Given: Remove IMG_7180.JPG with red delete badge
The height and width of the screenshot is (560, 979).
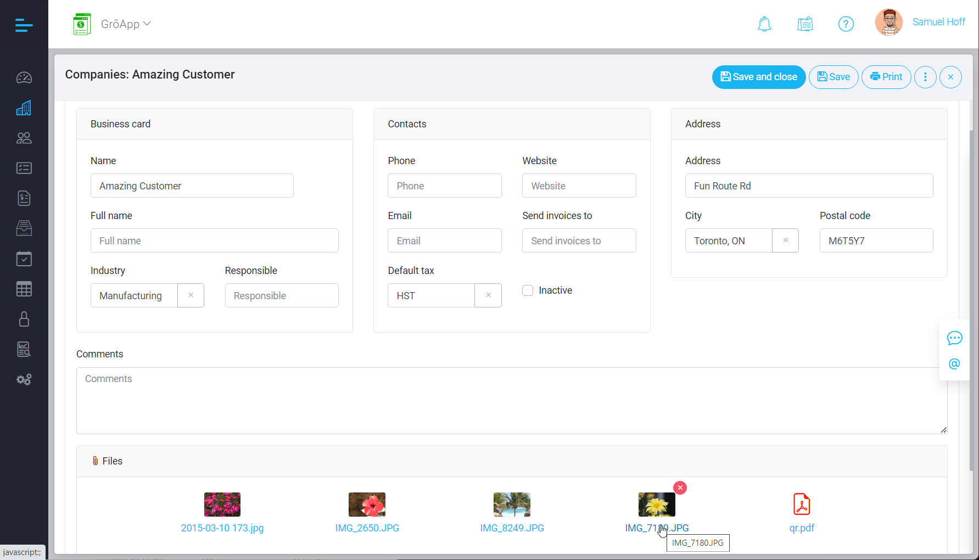Looking at the screenshot, I should point(680,488).
